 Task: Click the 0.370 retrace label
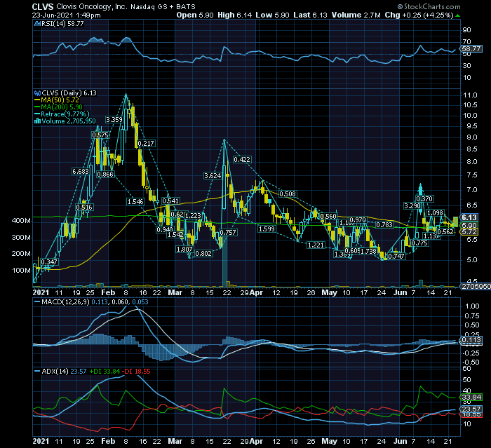coord(424,198)
